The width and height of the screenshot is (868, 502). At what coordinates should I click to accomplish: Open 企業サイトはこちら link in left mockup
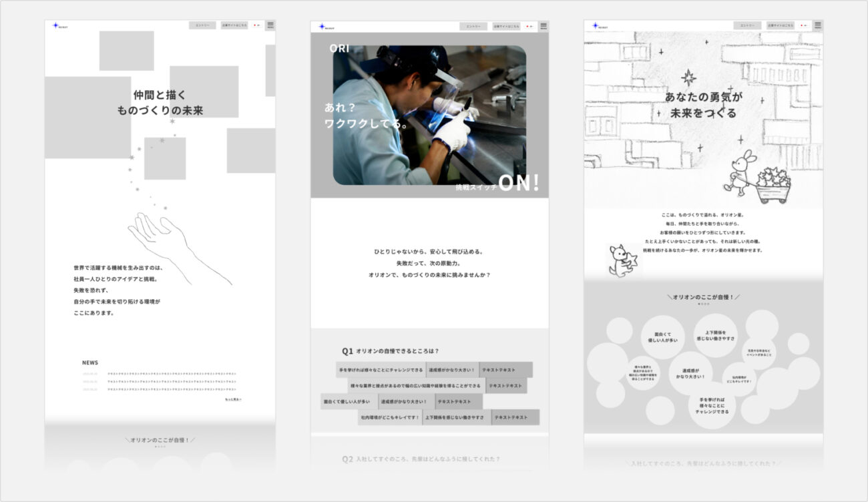(x=234, y=25)
